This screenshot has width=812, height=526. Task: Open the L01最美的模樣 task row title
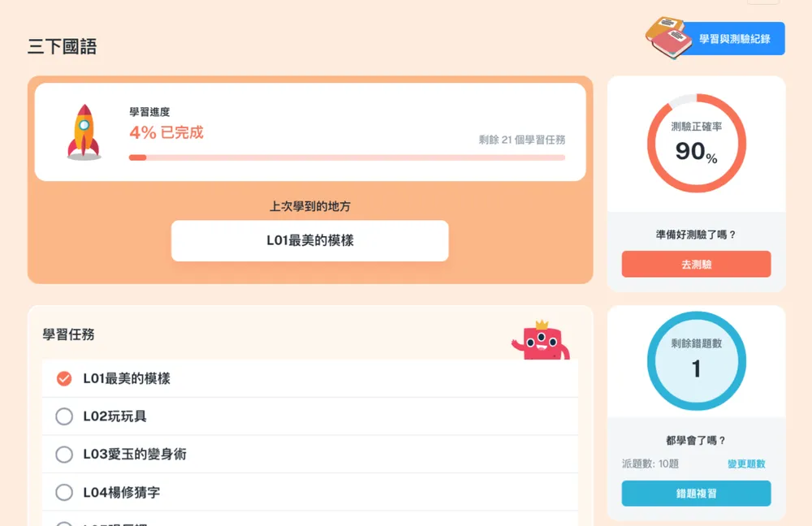click(x=127, y=378)
